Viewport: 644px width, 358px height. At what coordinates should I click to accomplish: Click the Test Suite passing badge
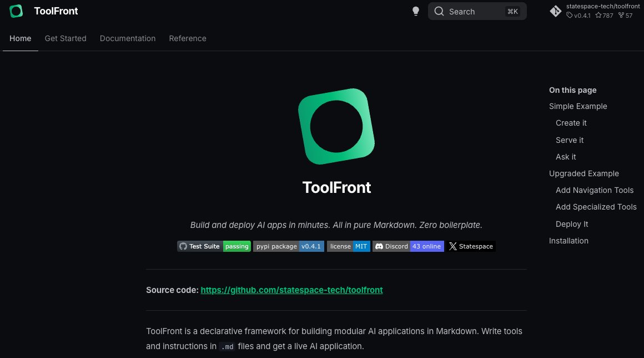pos(214,246)
